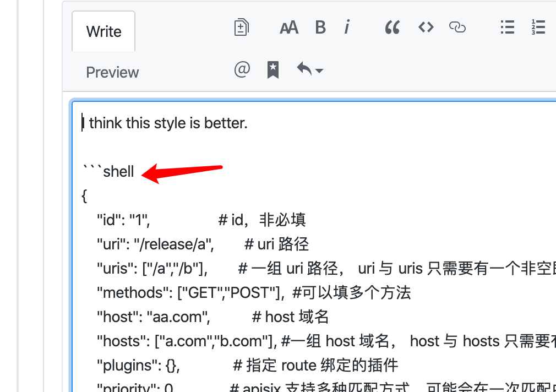Viewport: 556px width, 392px height.
Task: Click the ```shell code fence line
Action: 108,171
